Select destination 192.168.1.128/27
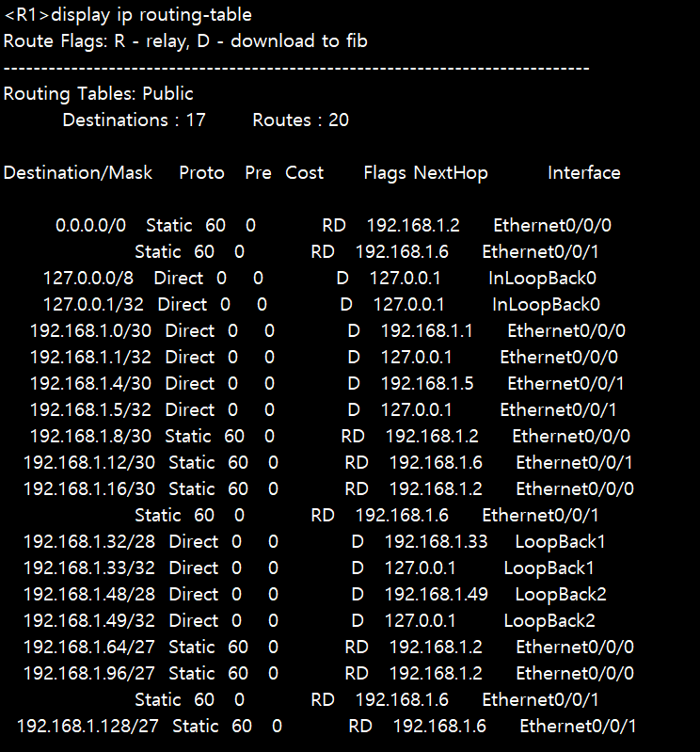Viewport: 700px width, 752px height. [87, 727]
